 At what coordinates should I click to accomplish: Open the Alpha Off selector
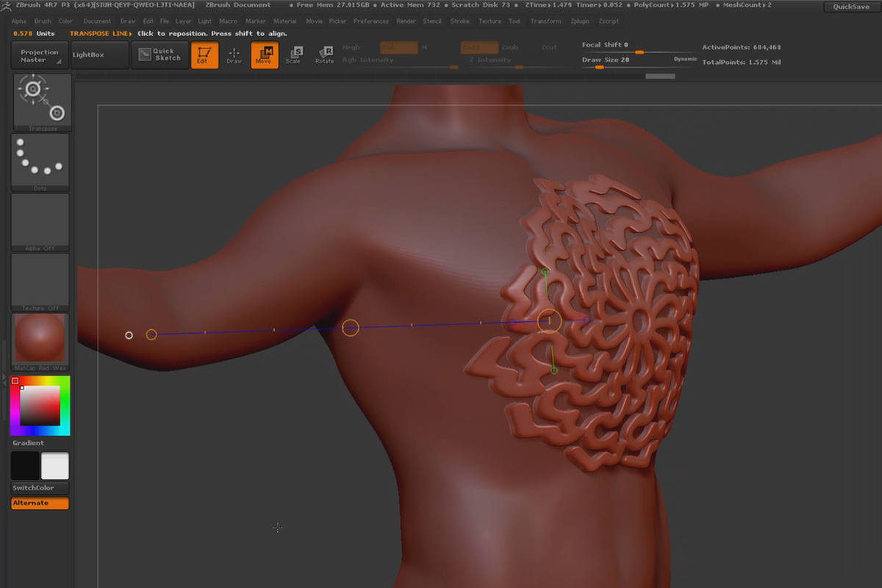click(x=40, y=222)
